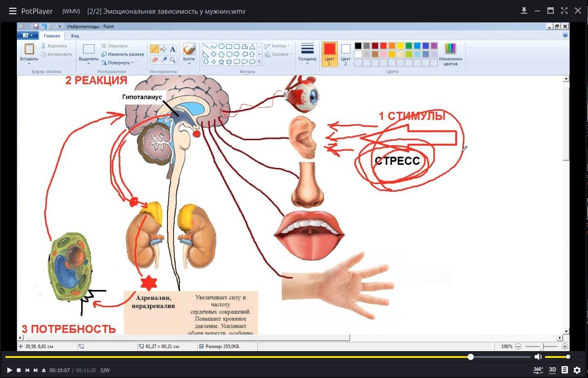The width and height of the screenshot is (588, 378).
Task: Jump to previous file in playlist
Action: tap(27, 370)
